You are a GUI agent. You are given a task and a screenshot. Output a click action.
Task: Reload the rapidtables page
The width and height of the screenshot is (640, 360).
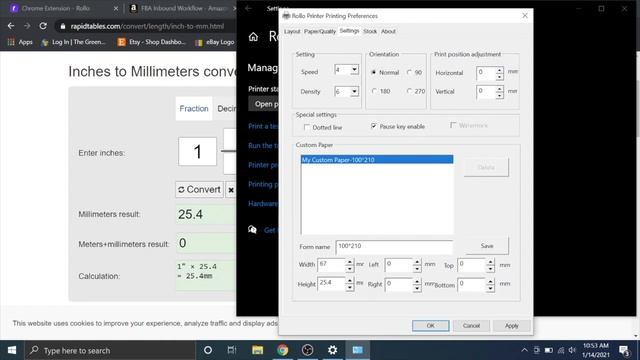pyautogui.click(x=43, y=26)
